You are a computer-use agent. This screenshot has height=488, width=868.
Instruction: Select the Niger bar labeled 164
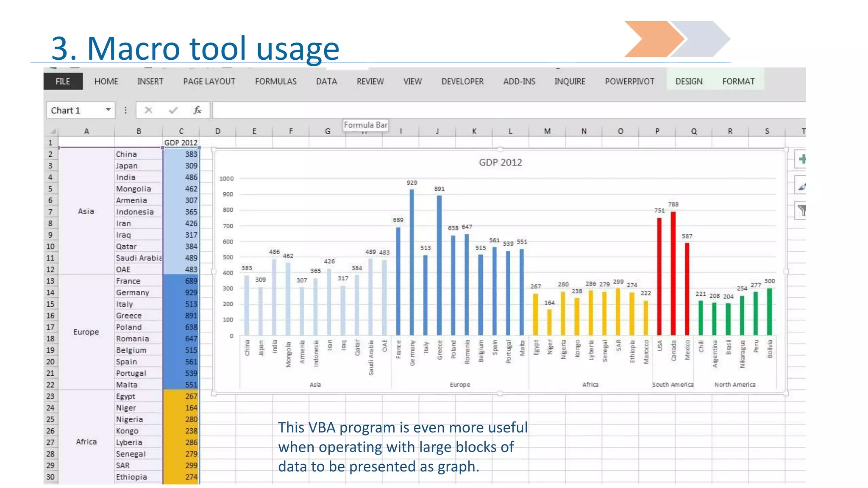click(549, 323)
